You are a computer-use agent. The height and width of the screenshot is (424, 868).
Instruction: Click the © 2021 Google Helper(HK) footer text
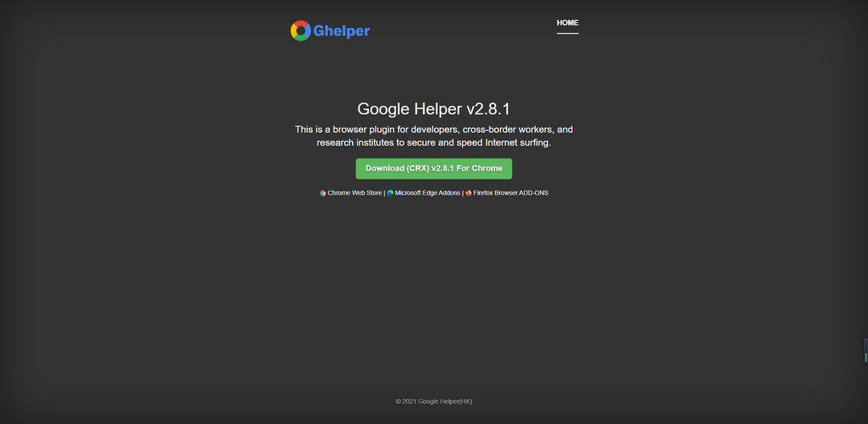pos(434,401)
